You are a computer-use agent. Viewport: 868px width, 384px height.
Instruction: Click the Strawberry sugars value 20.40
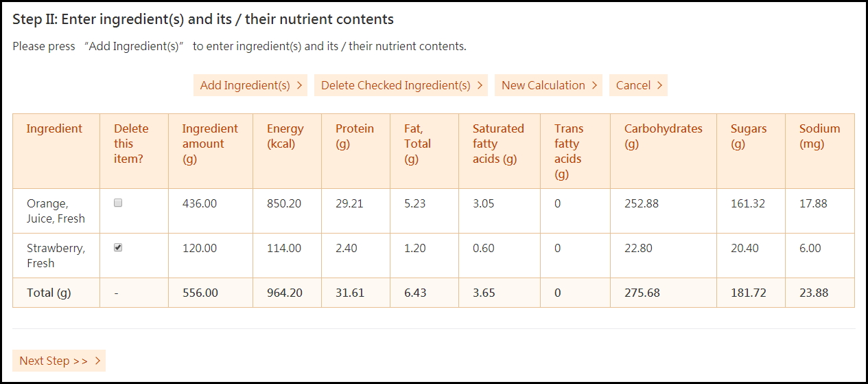click(744, 248)
